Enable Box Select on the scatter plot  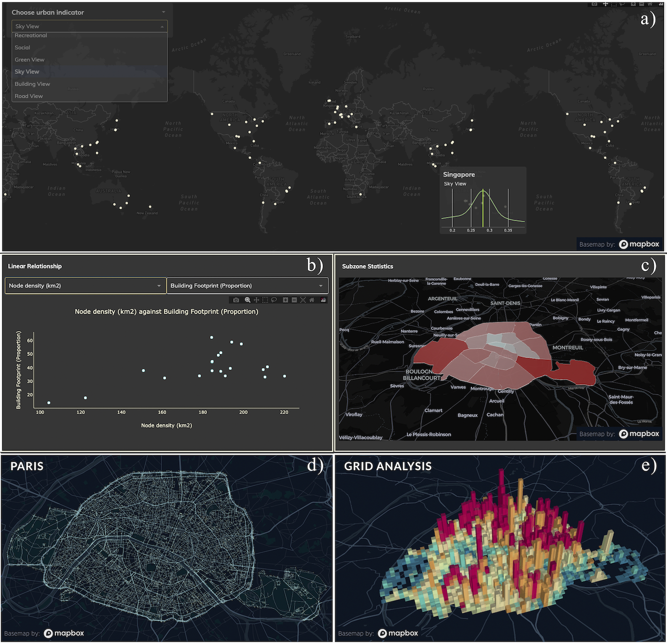pyautogui.click(x=265, y=300)
